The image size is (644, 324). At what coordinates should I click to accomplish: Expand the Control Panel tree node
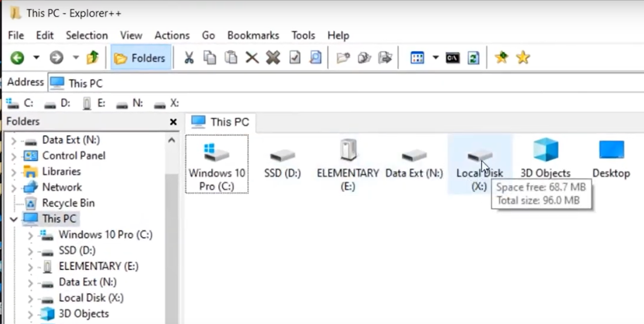coord(14,157)
